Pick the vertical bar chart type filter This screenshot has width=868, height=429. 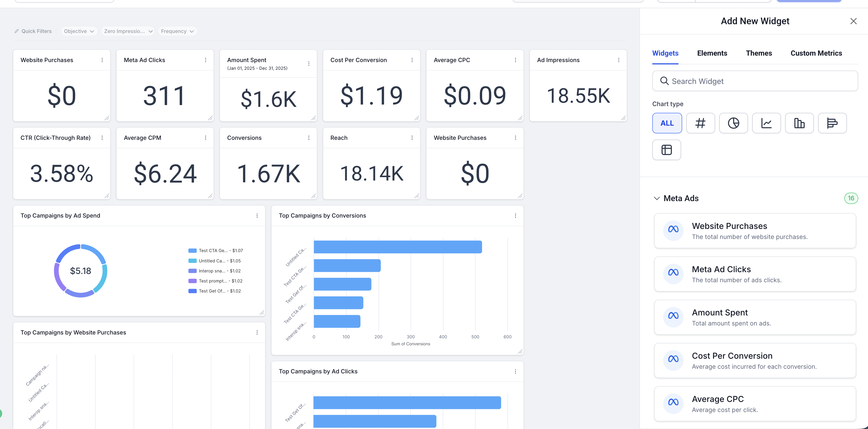pos(799,123)
